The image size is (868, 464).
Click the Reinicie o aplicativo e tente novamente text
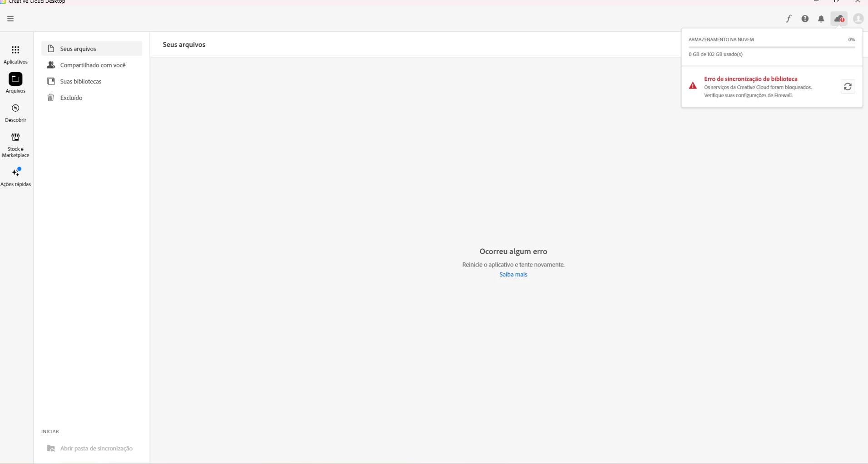click(513, 265)
